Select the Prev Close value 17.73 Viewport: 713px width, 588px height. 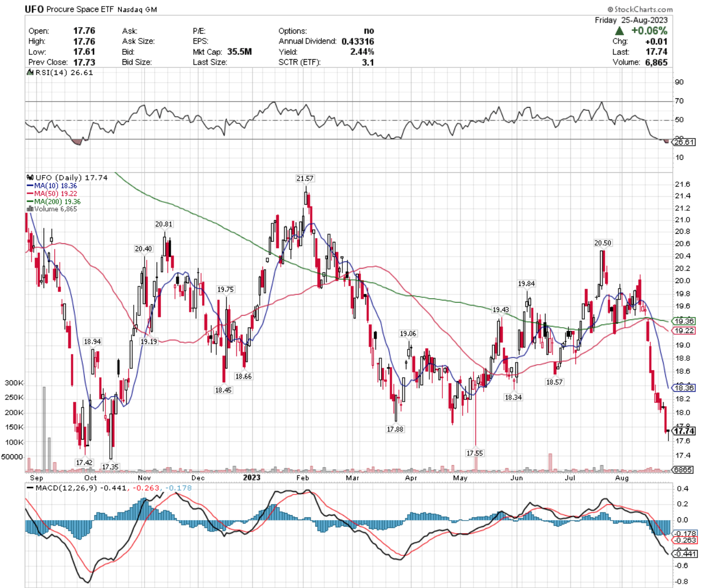tap(84, 62)
